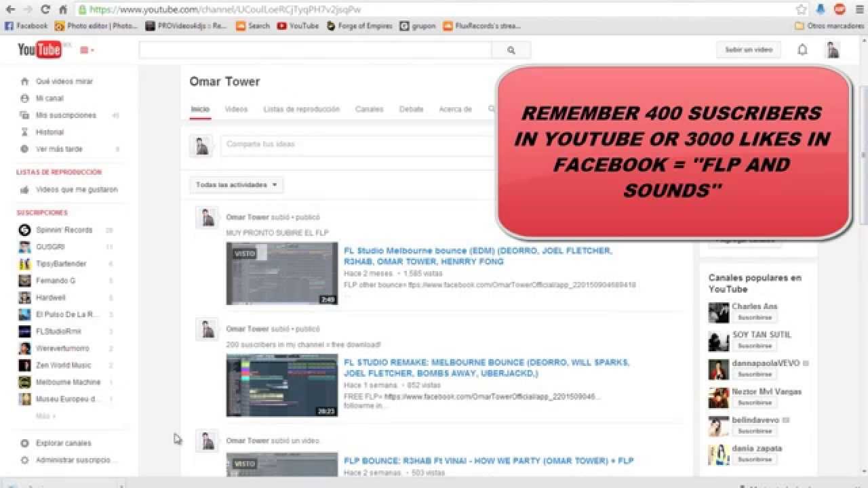Click the FL Studio Melbourne bounce (EDM) title
Screen dimensions: 868x488
[478, 256]
